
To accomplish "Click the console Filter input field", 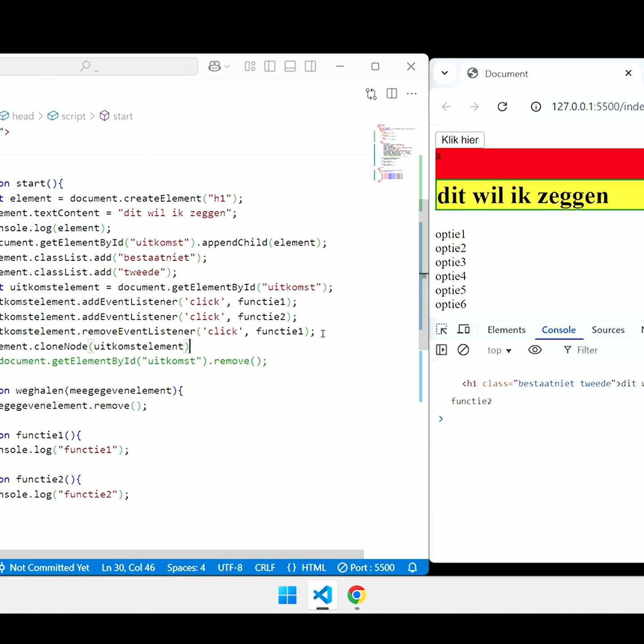I will [600, 350].
